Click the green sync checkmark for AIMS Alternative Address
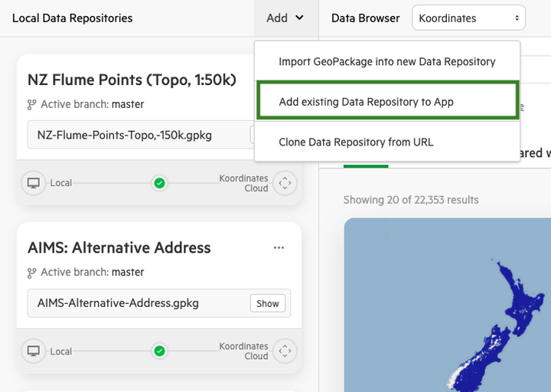This screenshot has height=392, width=551. pyautogui.click(x=159, y=351)
